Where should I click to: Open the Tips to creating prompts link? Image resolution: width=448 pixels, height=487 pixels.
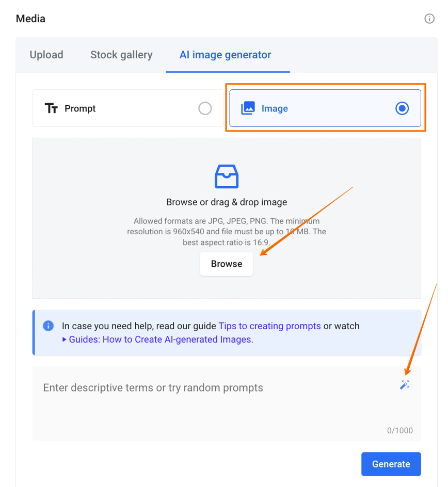point(269,326)
